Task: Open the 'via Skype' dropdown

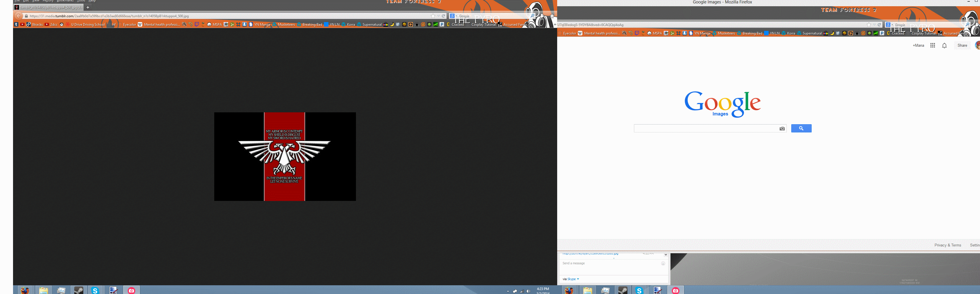Action: (571, 279)
